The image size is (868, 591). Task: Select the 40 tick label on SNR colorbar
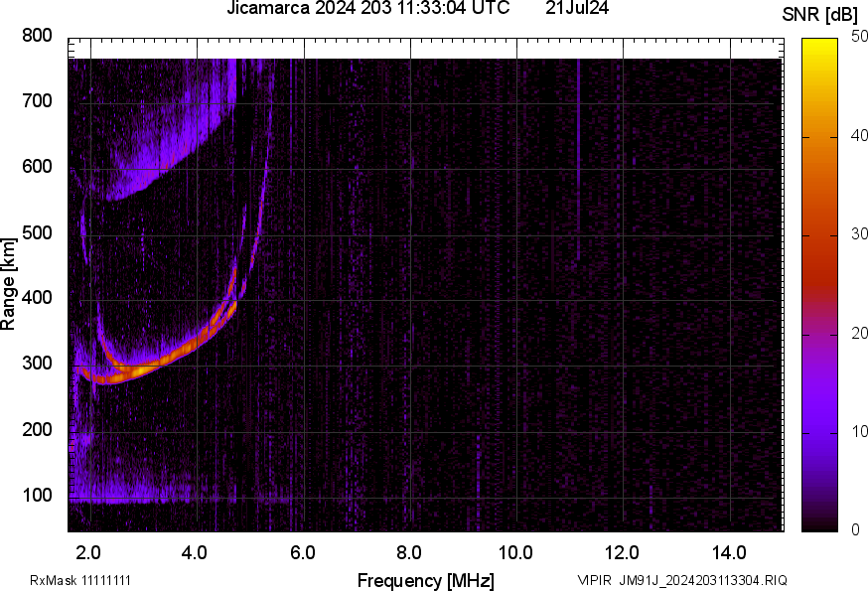click(x=859, y=135)
